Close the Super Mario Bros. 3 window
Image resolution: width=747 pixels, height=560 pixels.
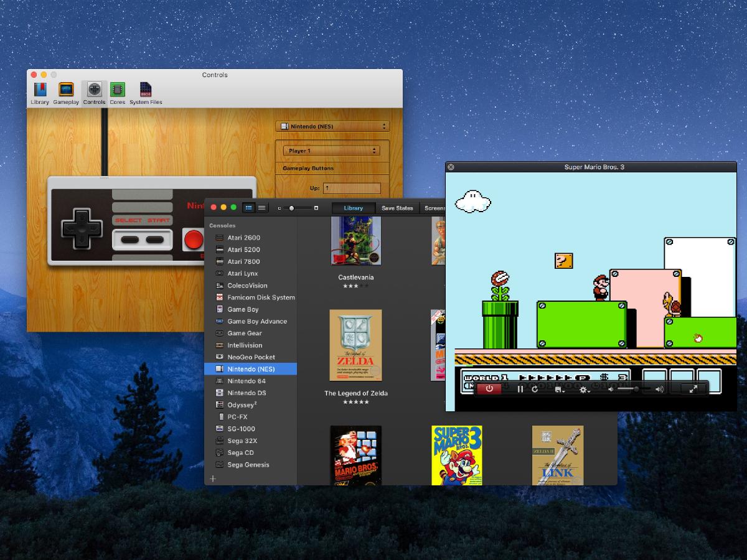pyautogui.click(x=451, y=167)
